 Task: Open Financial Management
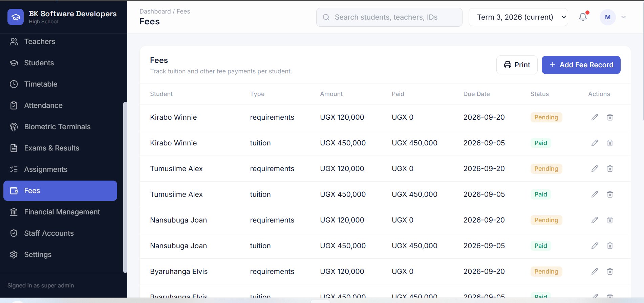60,212
